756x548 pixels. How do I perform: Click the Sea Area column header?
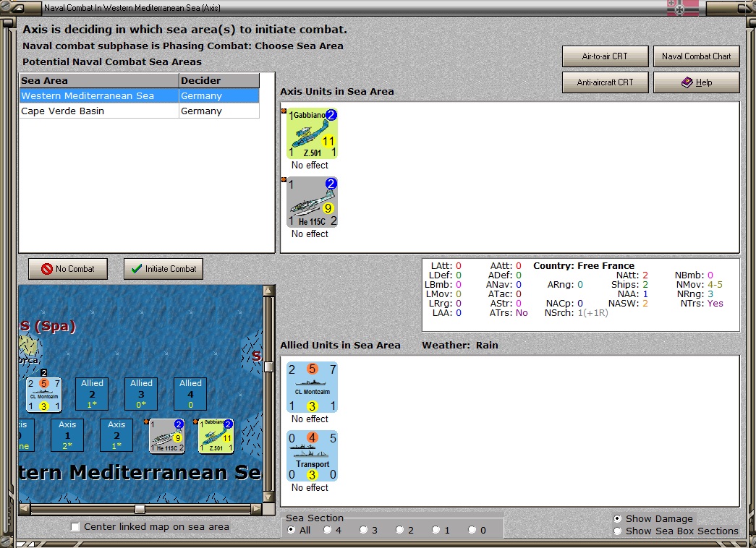(99, 80)
